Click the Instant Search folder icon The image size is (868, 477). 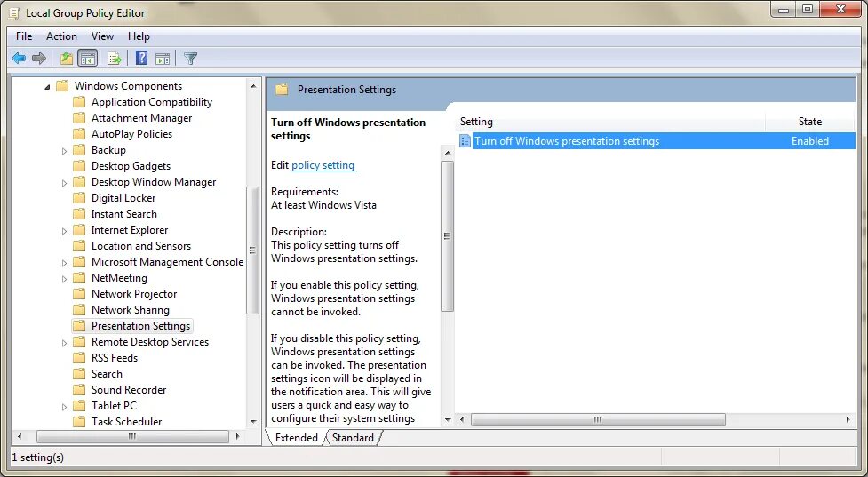pyautogui.click(x=79, y=214)
